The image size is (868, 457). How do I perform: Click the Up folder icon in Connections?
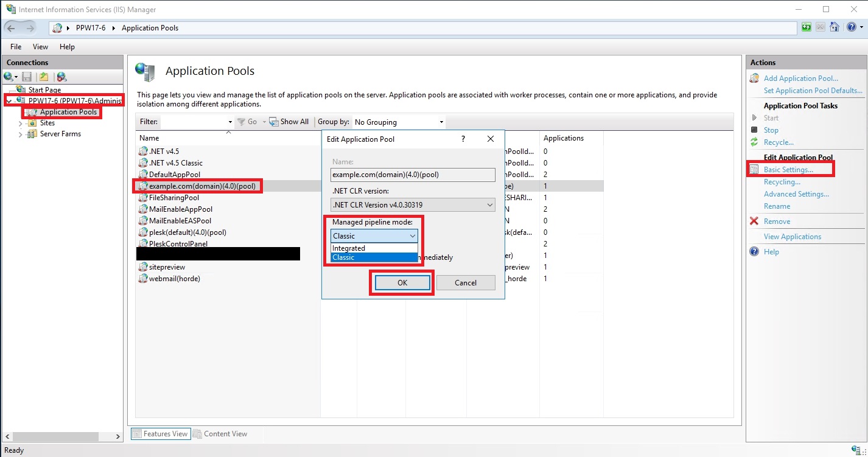(x=43, y=77)
